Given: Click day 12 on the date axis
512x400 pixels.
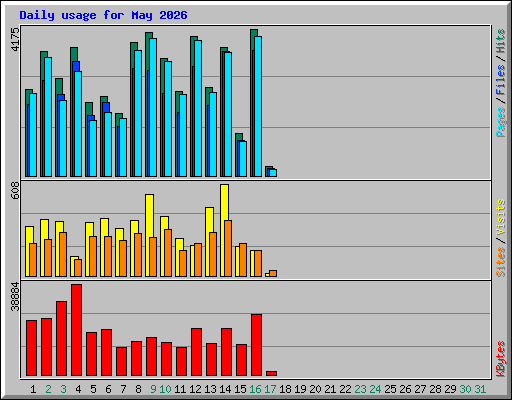Looking at the screenshot, I should click(x=195, y=389).
